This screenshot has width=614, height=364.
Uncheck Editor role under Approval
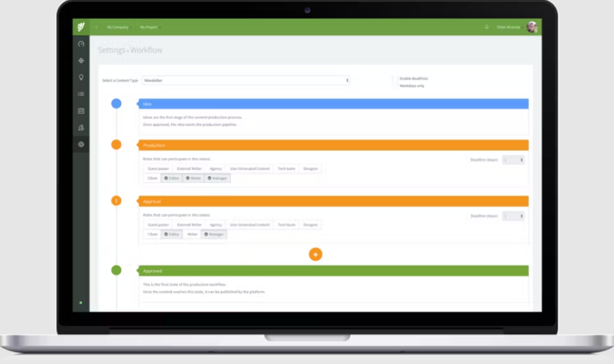coord(171,234)
